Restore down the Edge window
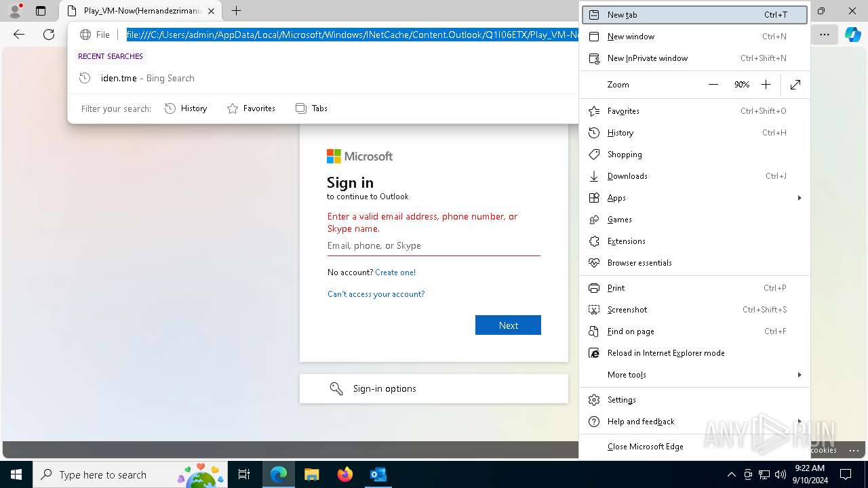The width and height of the screenshot is (868, 488). point(821,11)
